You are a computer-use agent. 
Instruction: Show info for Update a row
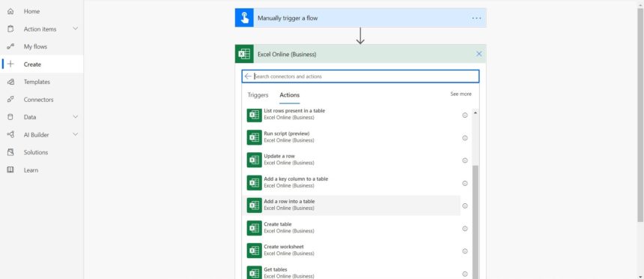[465, 160]
